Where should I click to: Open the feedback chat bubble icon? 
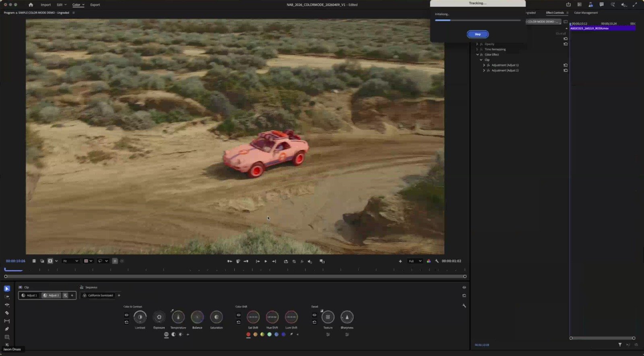pyautogui.click(x=601, y=5)
